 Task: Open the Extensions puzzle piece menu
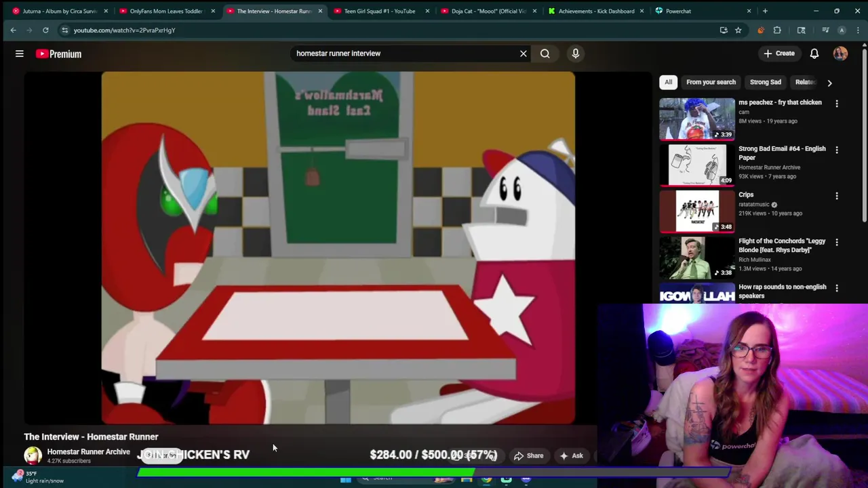coord(777,30)
